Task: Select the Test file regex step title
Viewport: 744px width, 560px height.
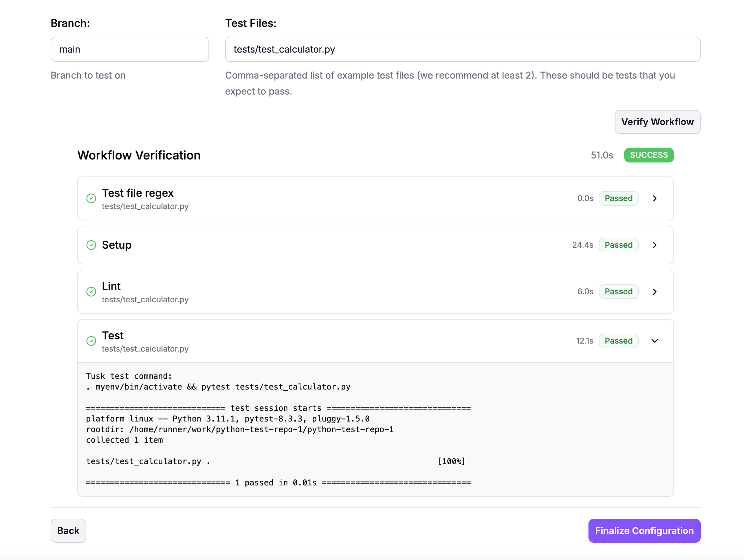Action: point(138,193)
